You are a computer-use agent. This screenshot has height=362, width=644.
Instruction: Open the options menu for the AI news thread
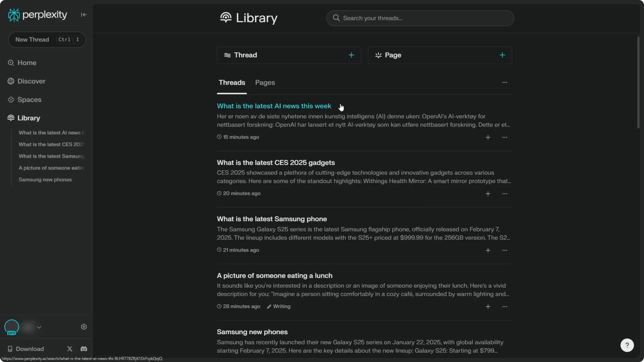[x=505, y=137]
